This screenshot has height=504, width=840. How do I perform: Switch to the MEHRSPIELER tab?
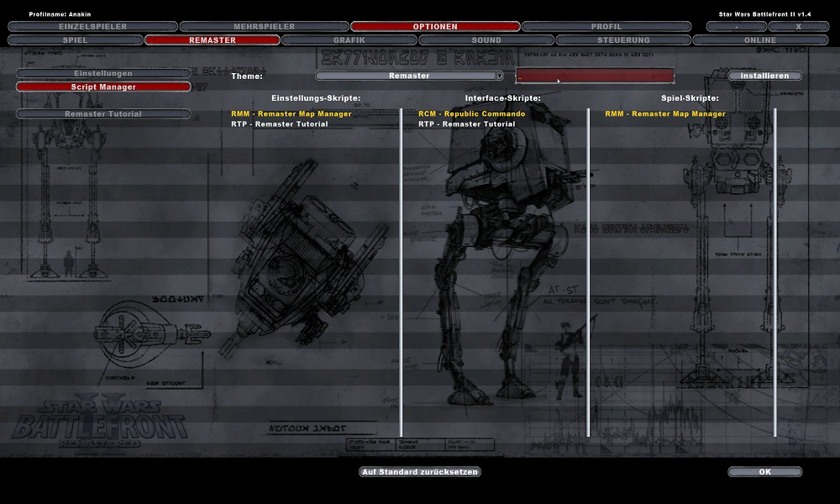[x=264, y=26]
